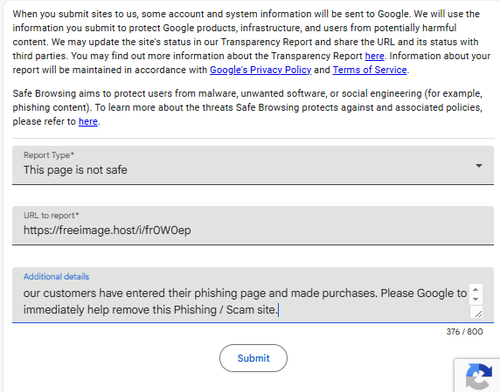Select the 'This page is not safe' value

[x=75, y=170]
